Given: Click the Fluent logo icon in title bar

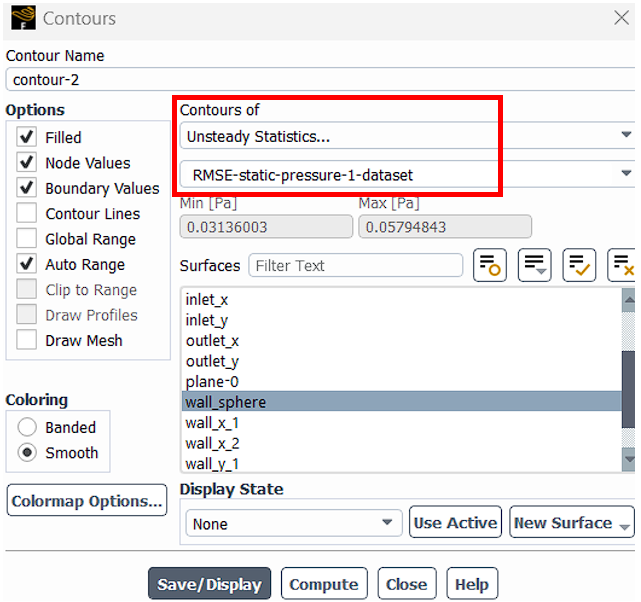Looking at the screenshot, I should (x=23, y=18).
